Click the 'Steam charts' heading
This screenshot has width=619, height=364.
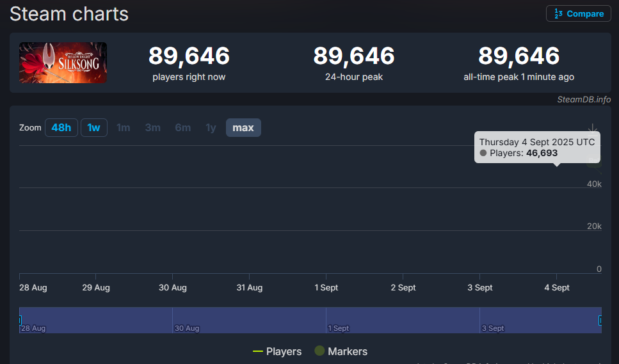point(69,14)
